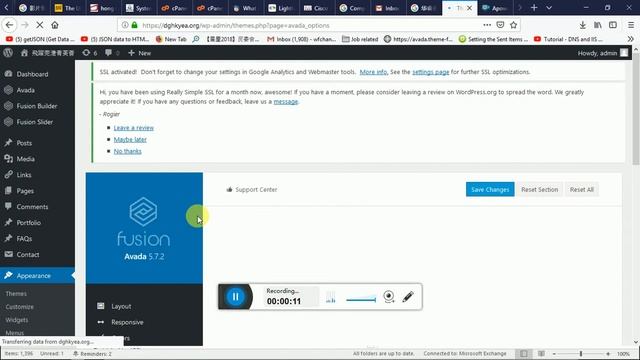The image size is (640, 360).
Task: Bookmark this page with star icon
Action: pos(513,25)
